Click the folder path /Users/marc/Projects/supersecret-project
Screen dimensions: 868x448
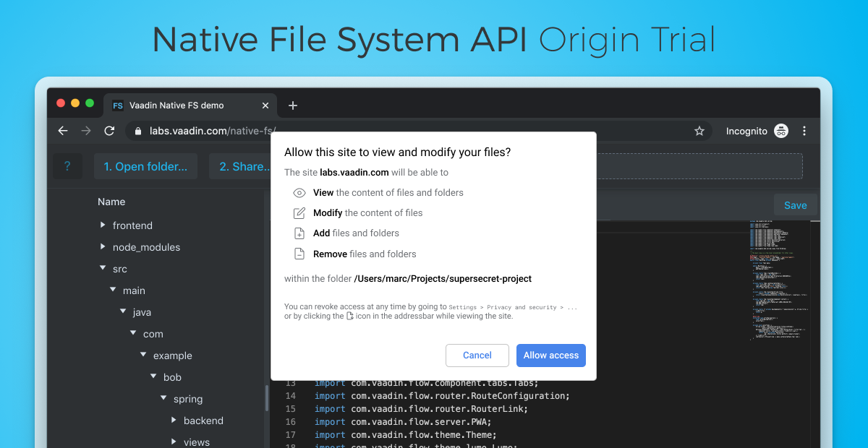443,279
